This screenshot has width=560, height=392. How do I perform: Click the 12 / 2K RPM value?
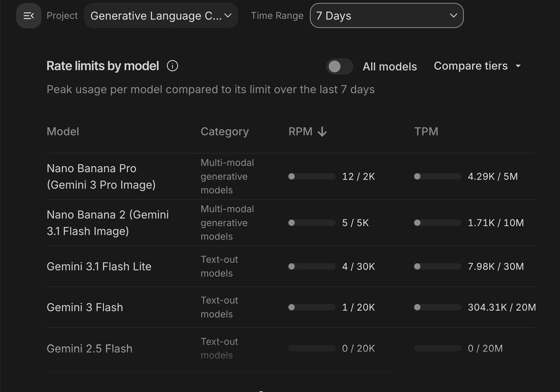(358, 177)
